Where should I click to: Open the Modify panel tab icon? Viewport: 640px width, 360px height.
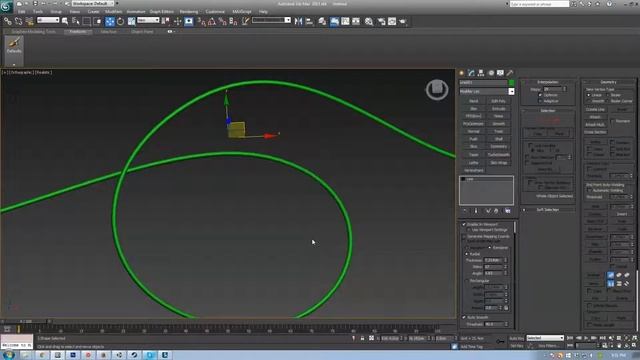point(471,73)
